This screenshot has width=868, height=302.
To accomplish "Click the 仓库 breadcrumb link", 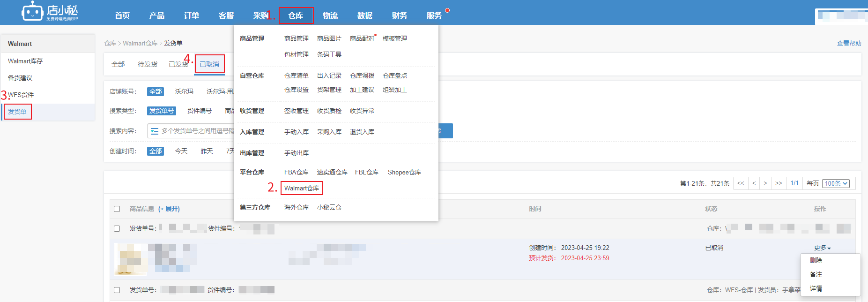I will pos(110,43).
